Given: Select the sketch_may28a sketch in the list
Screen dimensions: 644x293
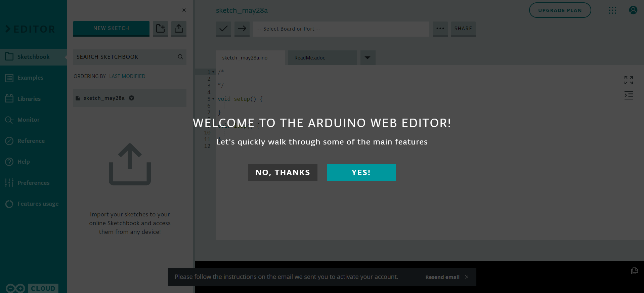Looking at the screenshot, I should click(x=130, y=98).
